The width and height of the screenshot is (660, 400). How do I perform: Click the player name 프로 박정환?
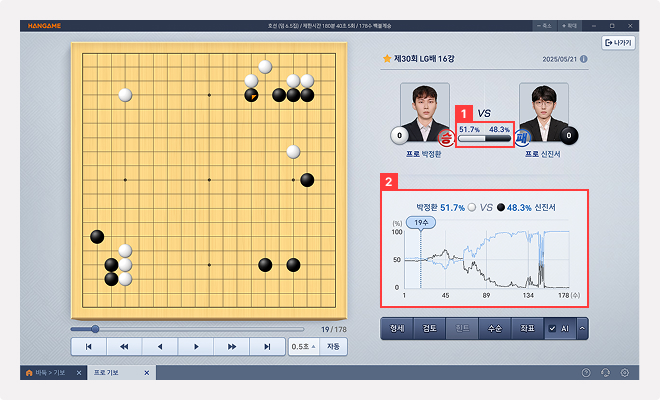click(x=423, y=154)
